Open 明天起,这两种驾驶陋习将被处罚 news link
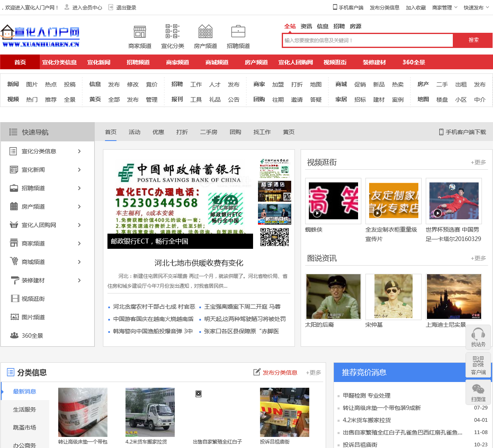Viewport: 493px width, 448px height. pos(245,319)
